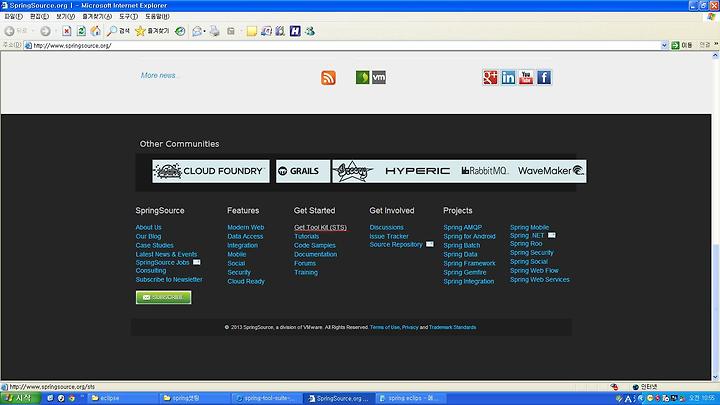The image size is (720, 405).
Task: Click the Refresh page icon
Action: pos(81,31)
